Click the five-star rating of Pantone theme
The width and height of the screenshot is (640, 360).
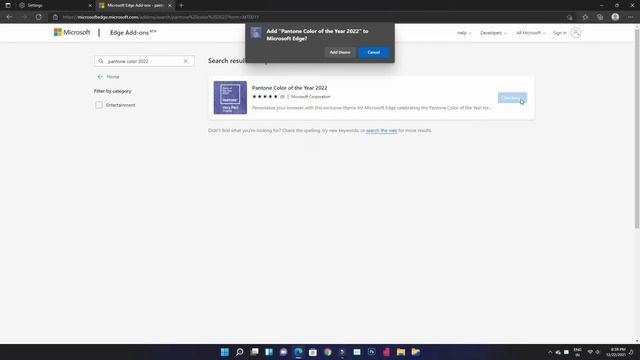pyautogui.click(x=265, y=97)
